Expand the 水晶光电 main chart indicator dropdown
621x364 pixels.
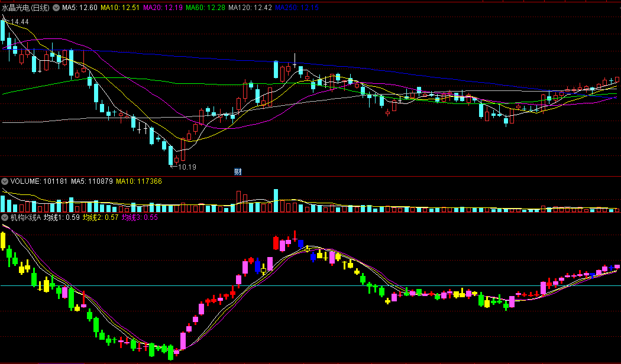point(56,8)
